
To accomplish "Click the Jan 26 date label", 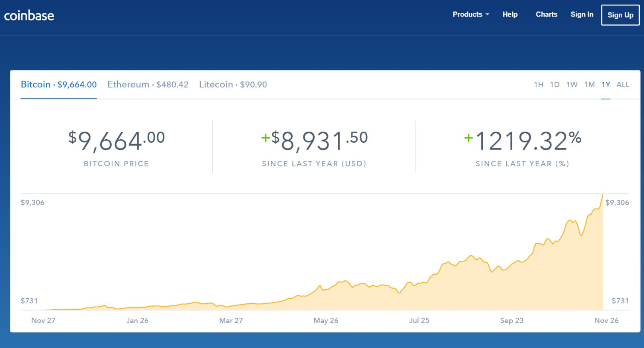I will tap(137, 320).
